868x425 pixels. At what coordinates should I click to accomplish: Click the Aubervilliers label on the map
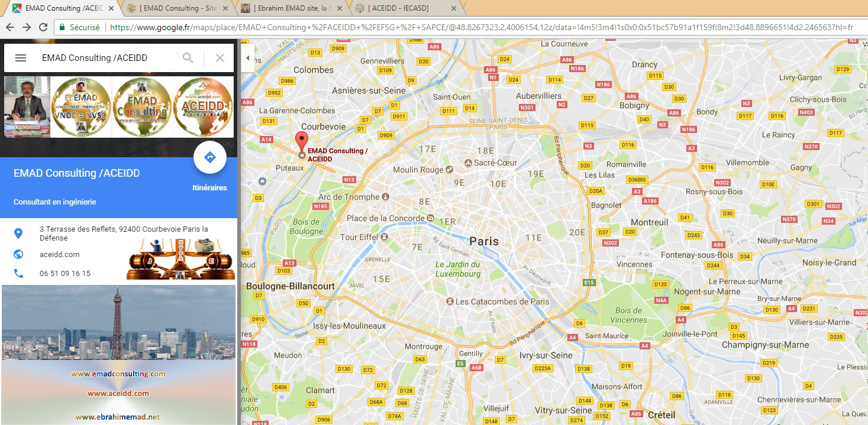pyautogui.click(x=539, y=96)
